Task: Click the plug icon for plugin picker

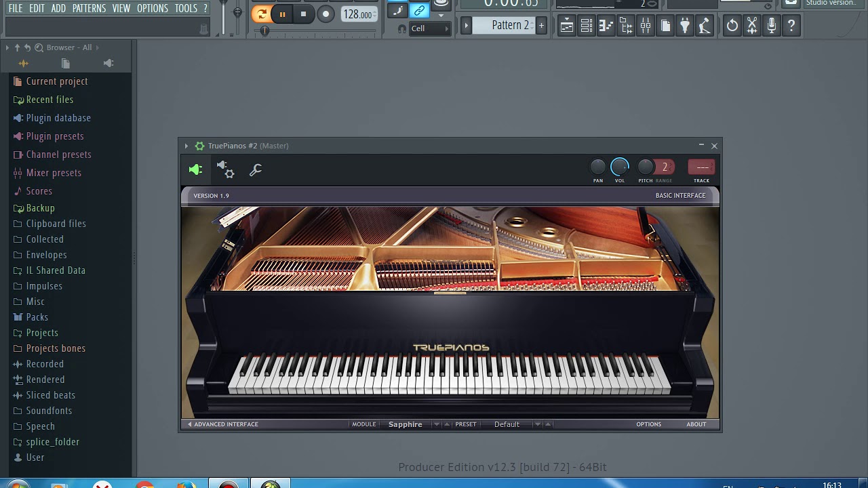Action: coord(685,26)
